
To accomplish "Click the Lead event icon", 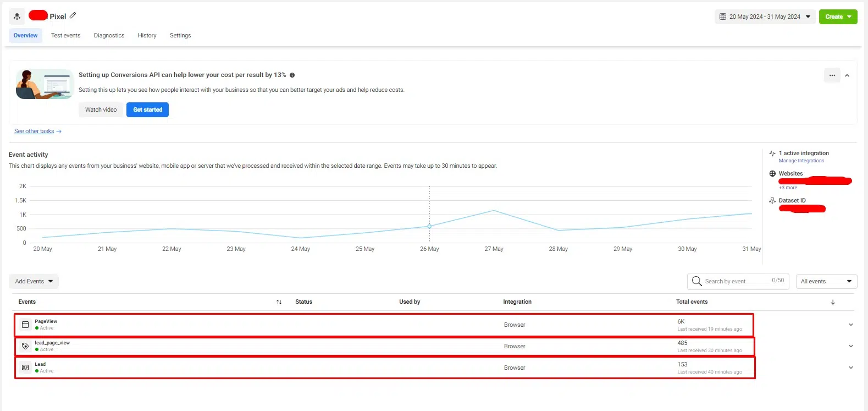I will point(25,368).
